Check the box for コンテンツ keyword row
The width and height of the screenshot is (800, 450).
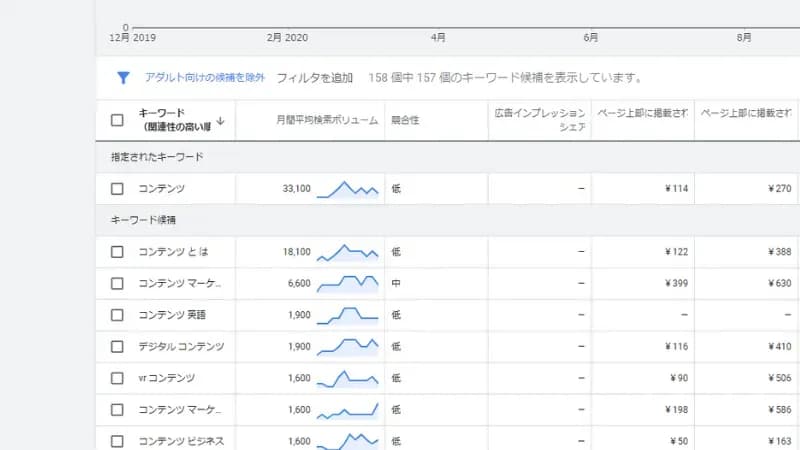pos(117,189)
